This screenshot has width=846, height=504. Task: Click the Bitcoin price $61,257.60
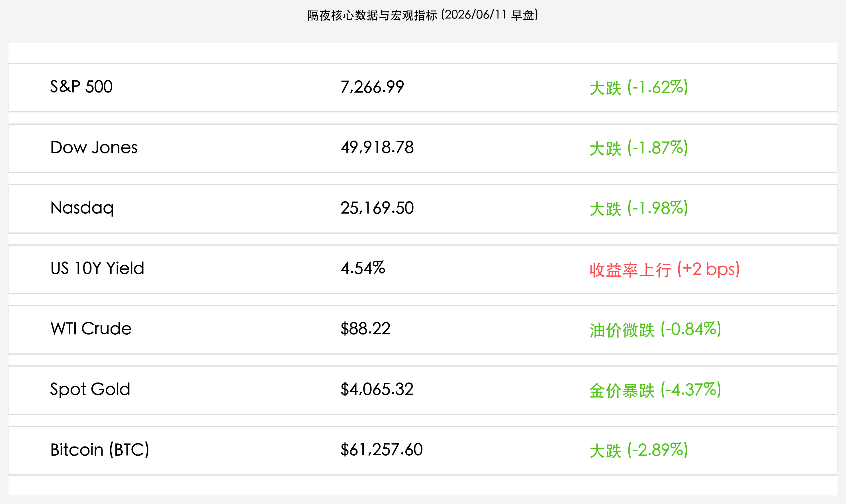tap(381, 450)
